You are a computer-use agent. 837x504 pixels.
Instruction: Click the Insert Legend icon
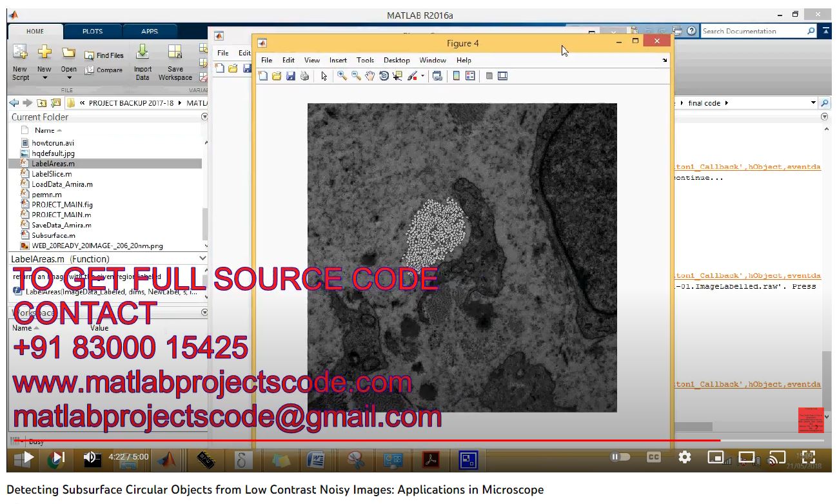[470, 76]
